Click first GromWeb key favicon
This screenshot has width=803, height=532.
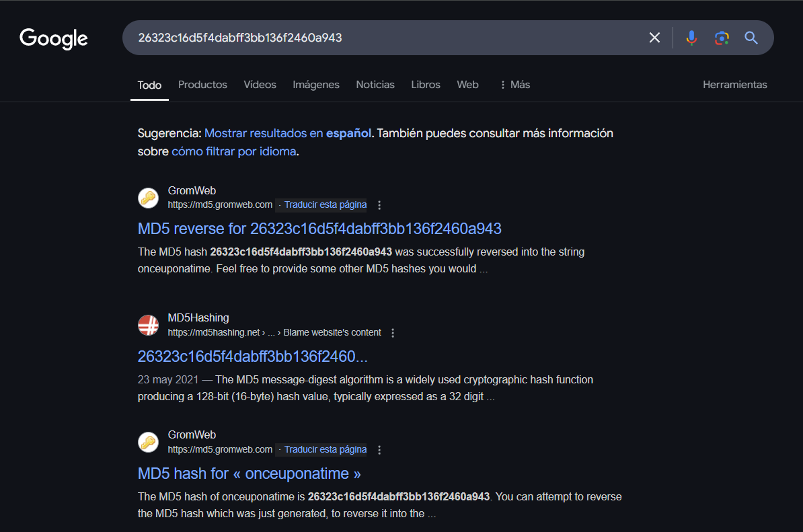pyautogui.click(x=148, y=198)
